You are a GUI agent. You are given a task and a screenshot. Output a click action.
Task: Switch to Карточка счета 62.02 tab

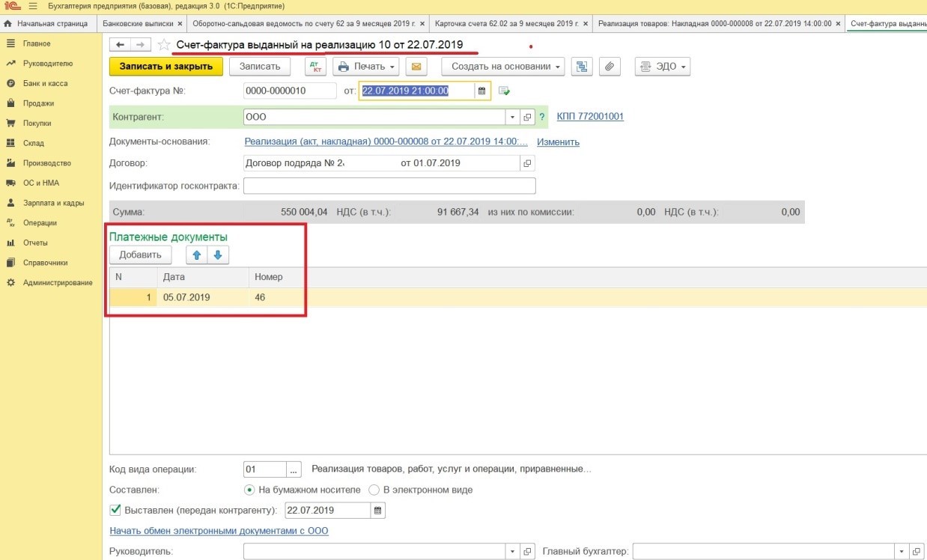505,23
